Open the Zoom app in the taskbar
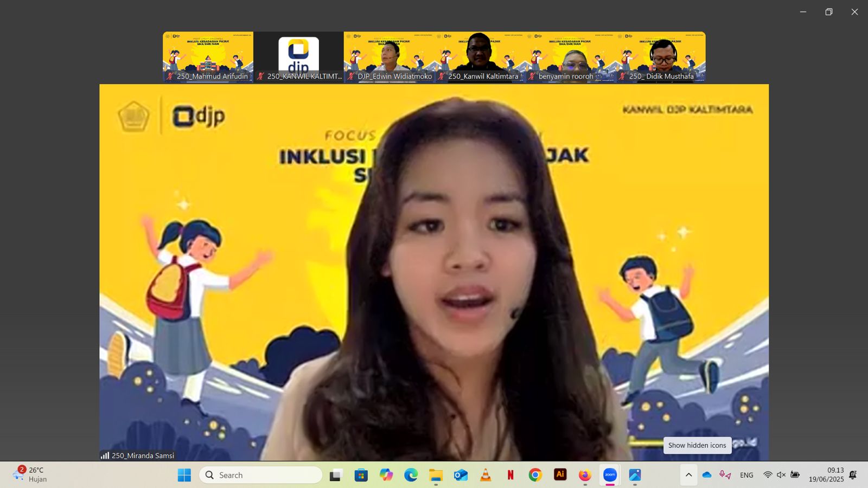Viewport: 868px width, 488px height. [x=610, y=475]
